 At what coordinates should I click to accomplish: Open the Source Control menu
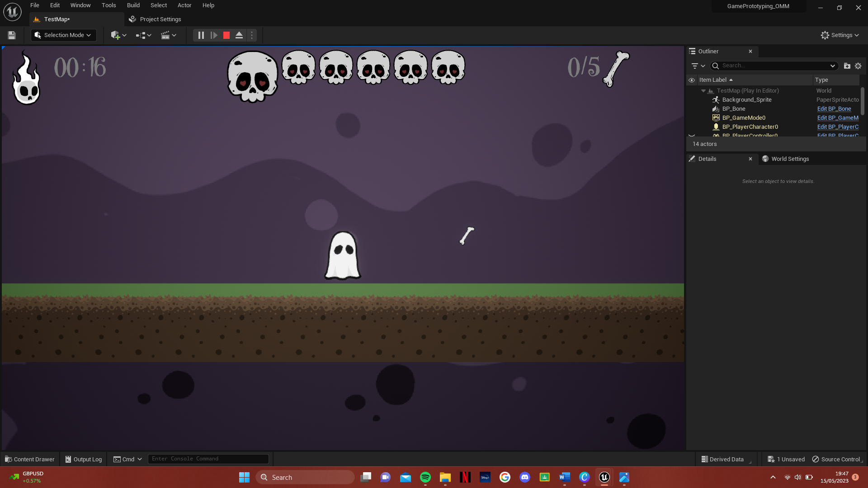coord(837,459)
